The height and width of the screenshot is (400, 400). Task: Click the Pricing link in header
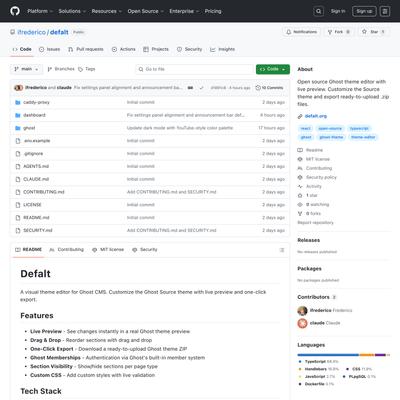coord(213,11)
